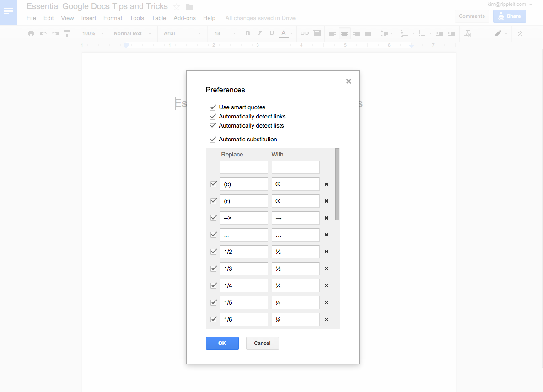543x392 pixels.
Task: Click the blue Share button
Action: click(510, 16)
